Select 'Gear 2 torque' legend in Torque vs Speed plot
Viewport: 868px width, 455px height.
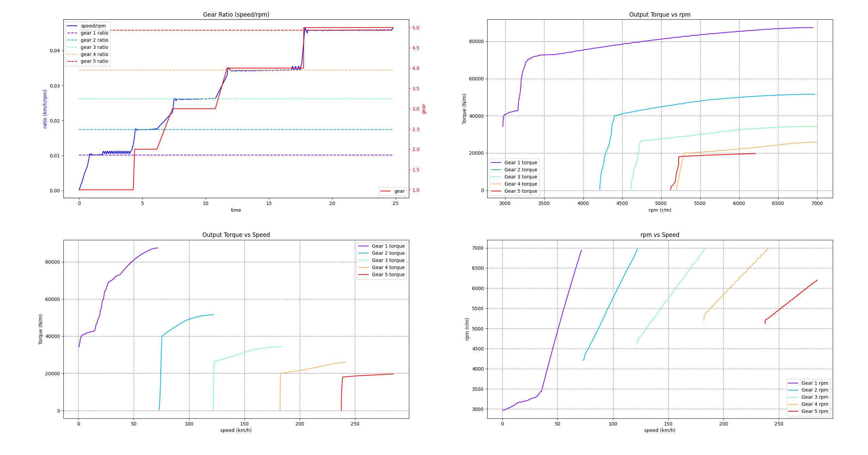(381, 253)
